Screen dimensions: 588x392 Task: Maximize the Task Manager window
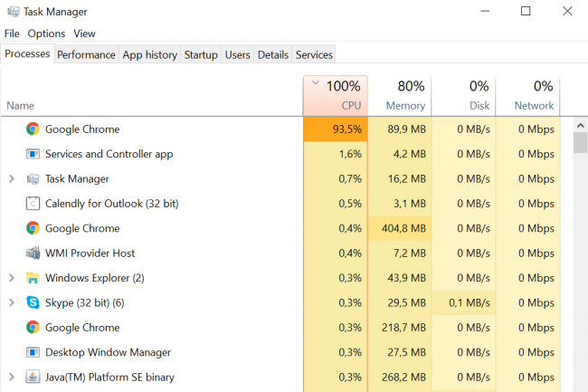[526, 11]
